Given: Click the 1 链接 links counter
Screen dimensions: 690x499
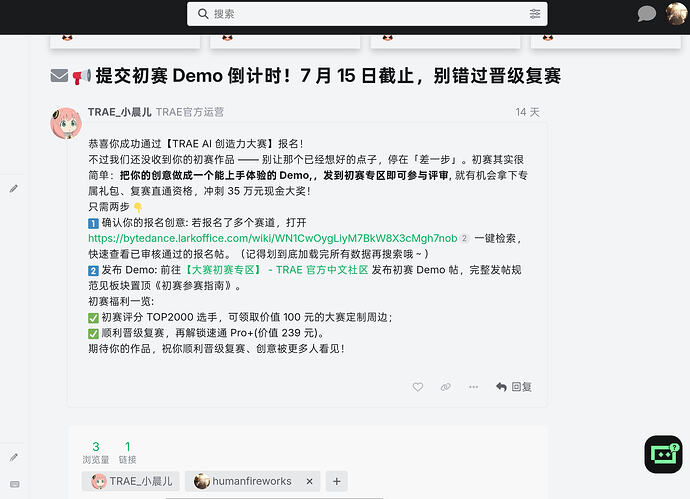Looking at the screenshot, I should coord(127,452).
